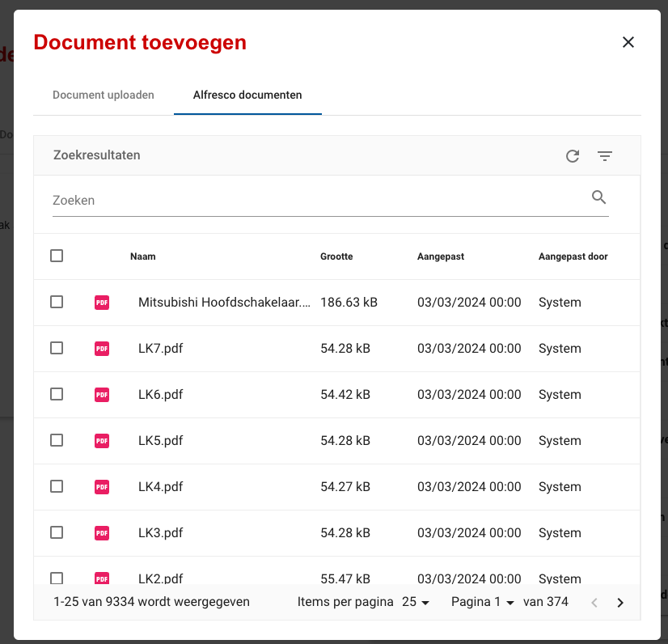This screenshot has height=644, width=668.
Task: Switch to Document uploaden tab
Action: point(104,95)
